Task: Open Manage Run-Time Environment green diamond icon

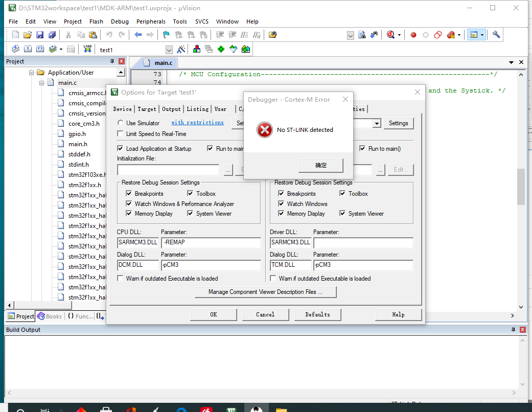Action: tap(221, 49)
